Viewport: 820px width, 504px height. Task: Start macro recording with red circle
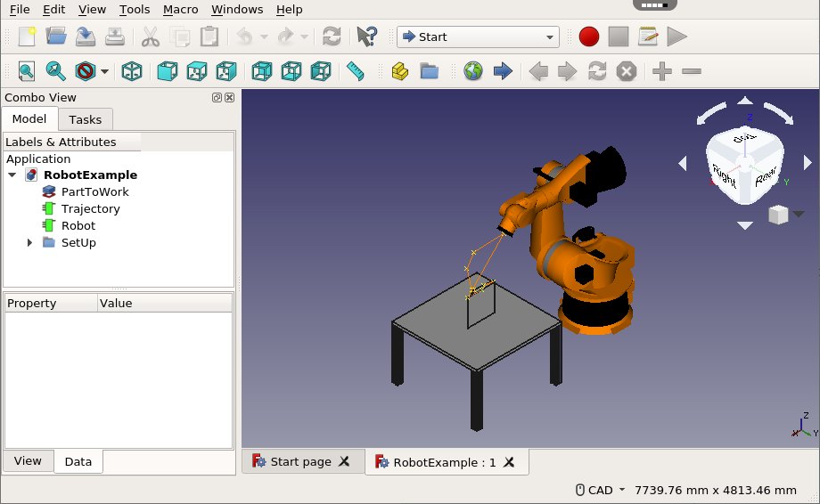pos(589,37)
